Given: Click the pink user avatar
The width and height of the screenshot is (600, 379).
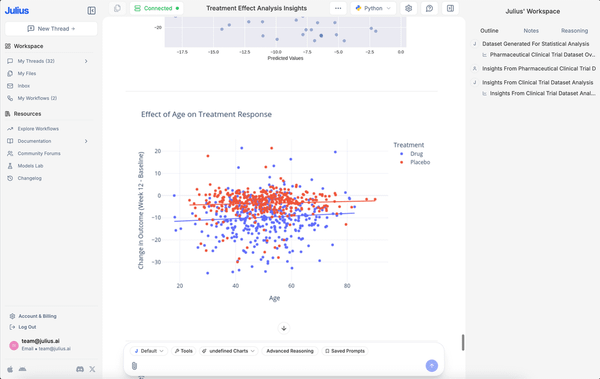Looking at the screenshot, I should [x=14, y=345].
